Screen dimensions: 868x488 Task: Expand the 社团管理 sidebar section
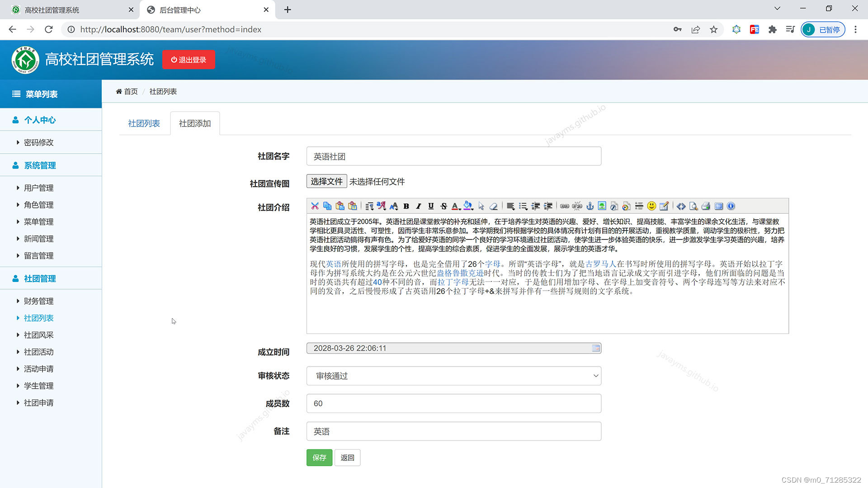click(40, 278)
